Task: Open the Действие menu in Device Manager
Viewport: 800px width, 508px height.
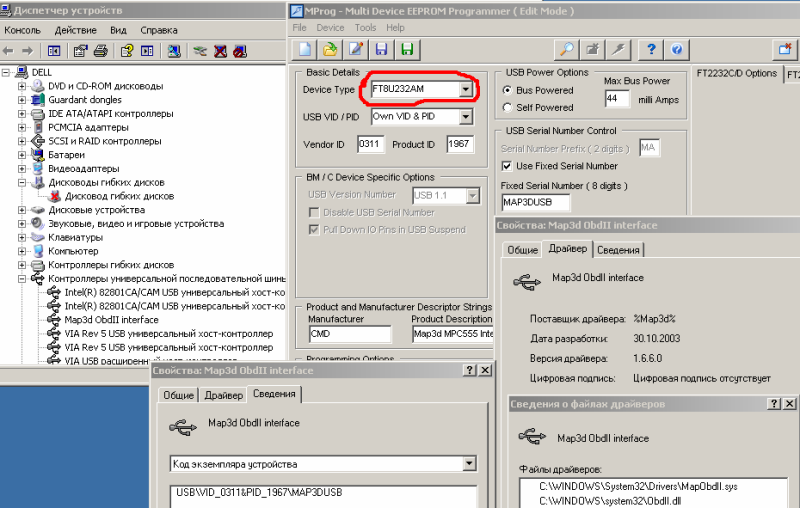Action: pos(76,30)
